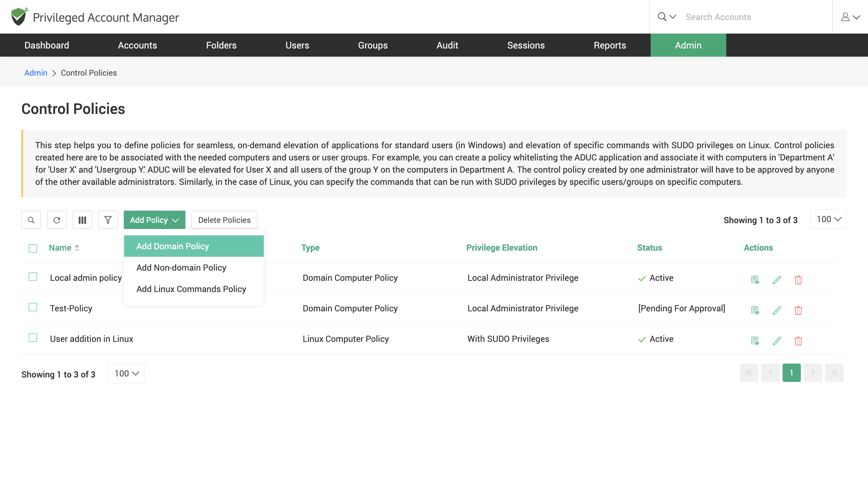
Task: Click the refresh icon in table toolbar
Action: coord(57,219)
